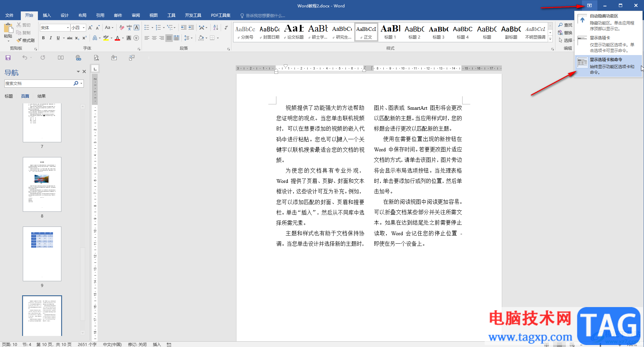Toggle Subscript formatting
Screen dimensions: 644x347
(x=77, y=38)
